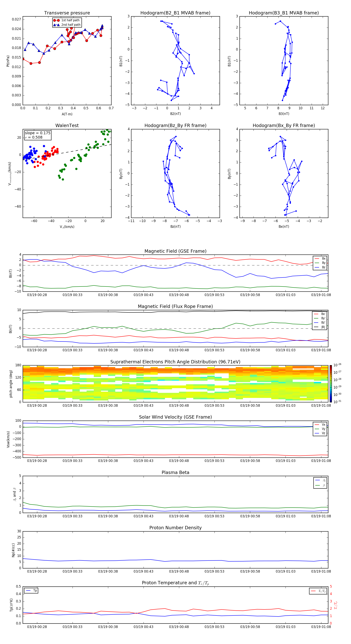Screen dimensions: 351x644
Task: Click 'Hodogram(Bx_By FR frame)' title
Action: coord(284,125)
